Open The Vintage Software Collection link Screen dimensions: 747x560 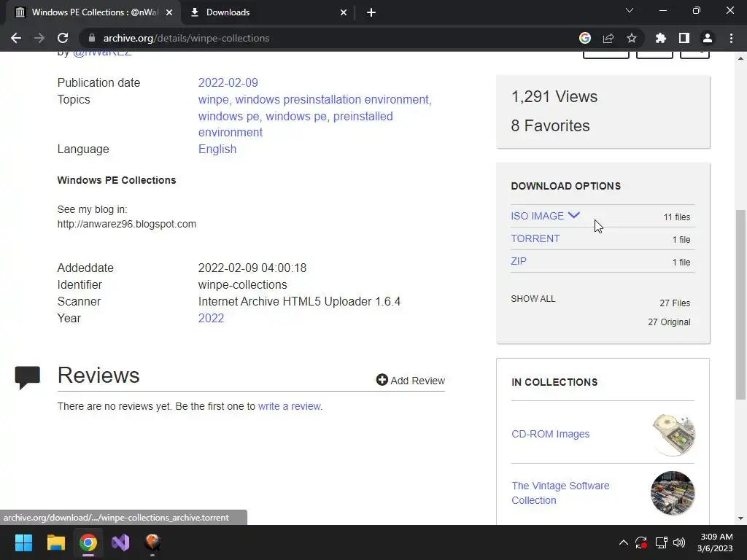pos(560,493)
